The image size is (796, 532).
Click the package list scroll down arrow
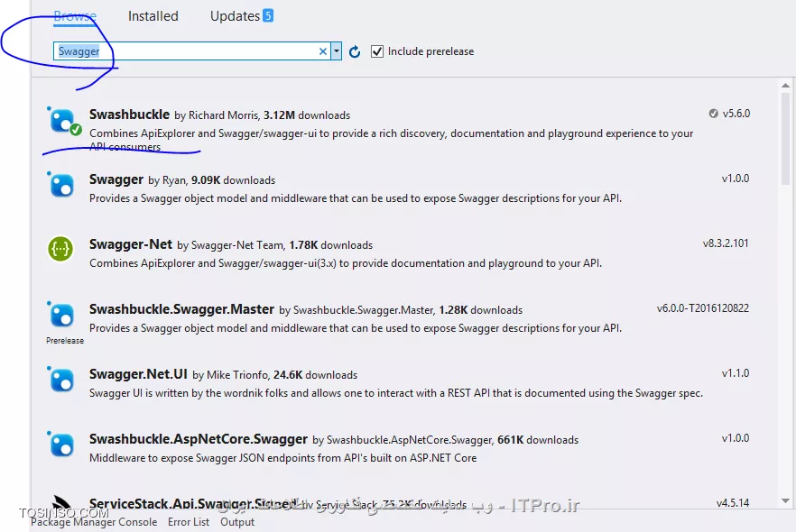click(x=785, y=501)
